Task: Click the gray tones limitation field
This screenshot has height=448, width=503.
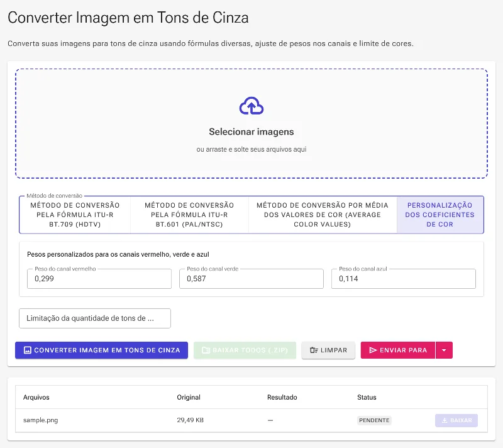Action: click(x=95, y=318)
